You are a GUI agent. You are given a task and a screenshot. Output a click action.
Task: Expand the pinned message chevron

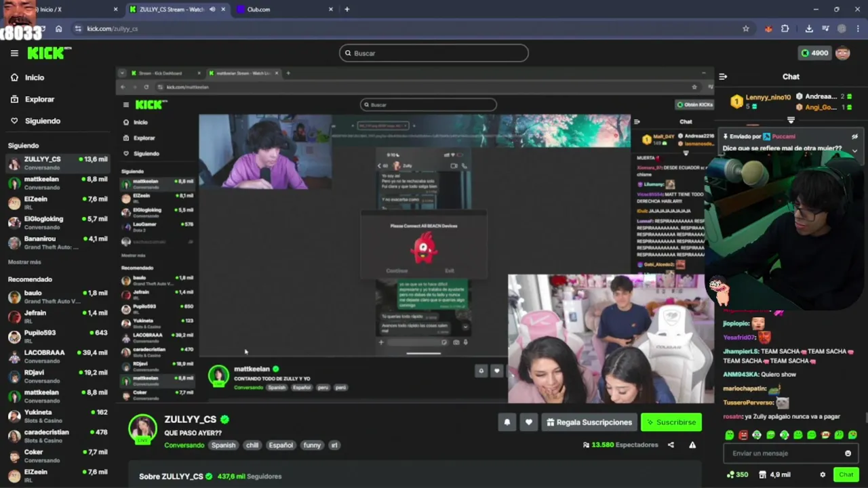point(854,150)
